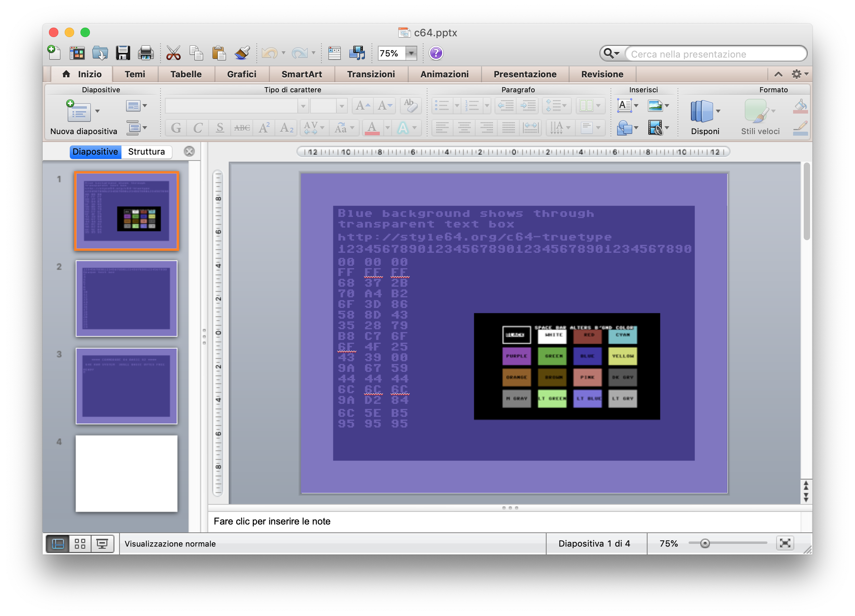Open the purple Help question icon
The width and height of the screenshot is (855, 616).
436,53
